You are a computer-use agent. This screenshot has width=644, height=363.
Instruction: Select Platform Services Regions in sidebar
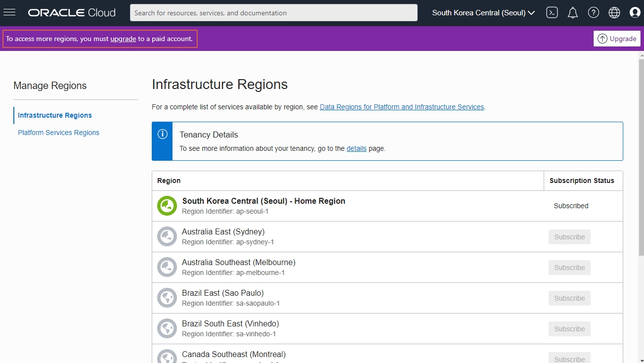(58, 133)
